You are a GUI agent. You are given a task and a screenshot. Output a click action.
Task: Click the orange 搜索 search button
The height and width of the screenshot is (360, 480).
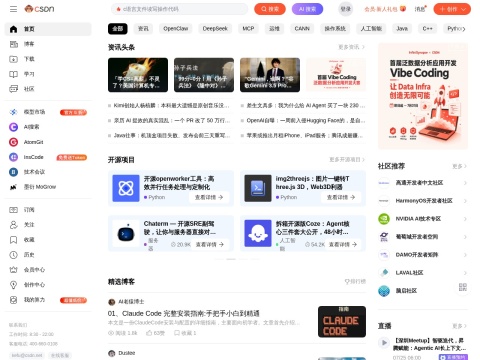pos(270,9)
